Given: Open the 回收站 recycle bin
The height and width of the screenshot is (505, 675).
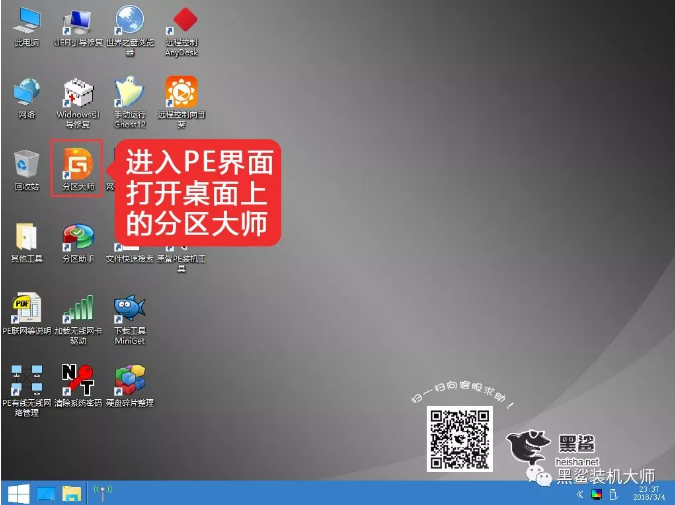Looking at the screenshot, I should [x=27, y=164].
